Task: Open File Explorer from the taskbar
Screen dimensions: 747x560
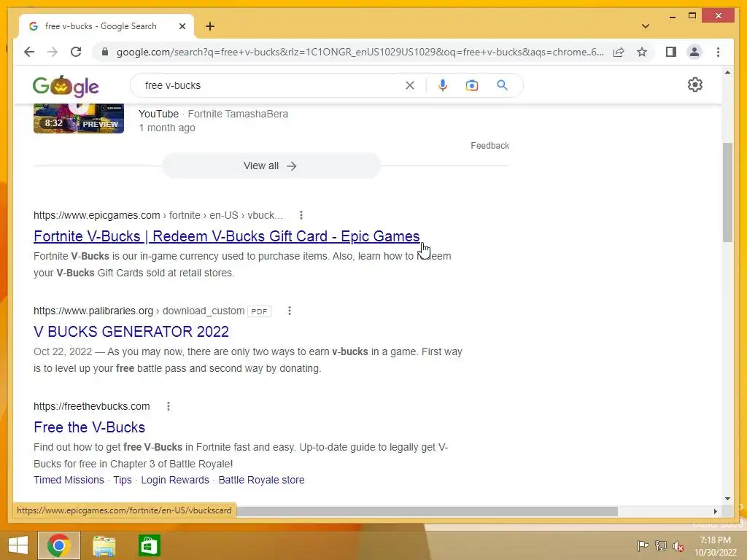Action: click(104, 545)
